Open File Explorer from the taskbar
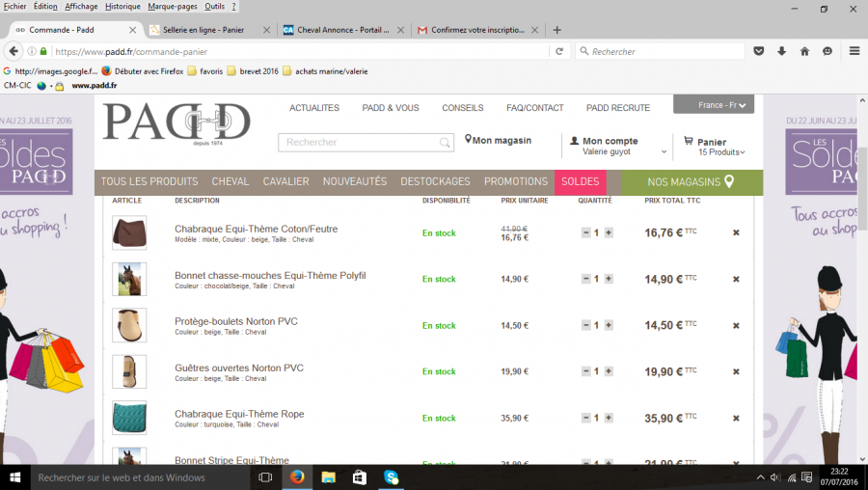868x490 pixels. pyautogui.click(x=328, y=477)
